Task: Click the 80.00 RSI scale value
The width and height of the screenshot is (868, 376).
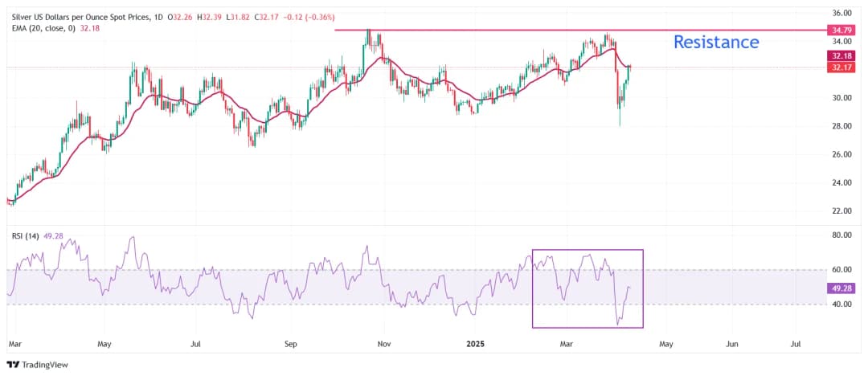Action: click(x=841, y=235)
